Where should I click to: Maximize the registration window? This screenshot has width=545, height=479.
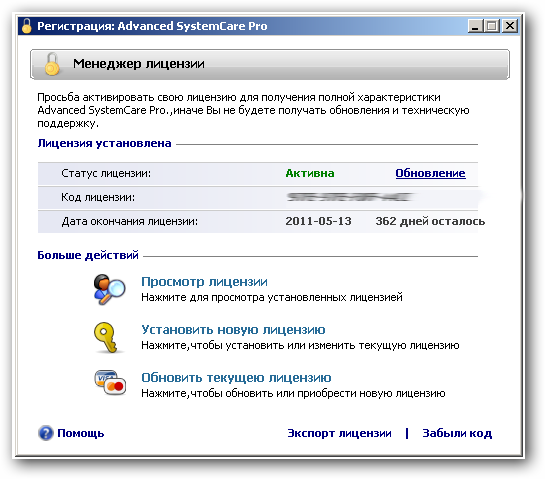coord(492,26)
